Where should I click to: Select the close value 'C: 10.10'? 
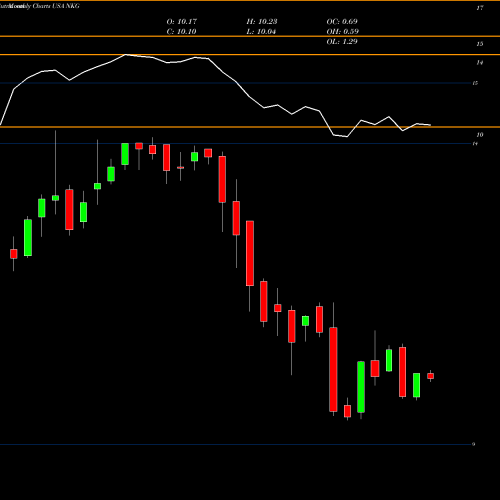[181, 31]
